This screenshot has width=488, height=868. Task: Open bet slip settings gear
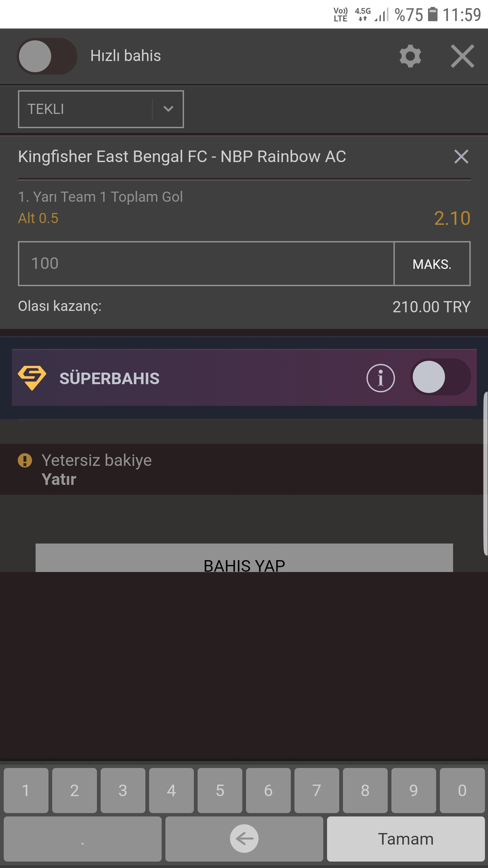[410, 56]
